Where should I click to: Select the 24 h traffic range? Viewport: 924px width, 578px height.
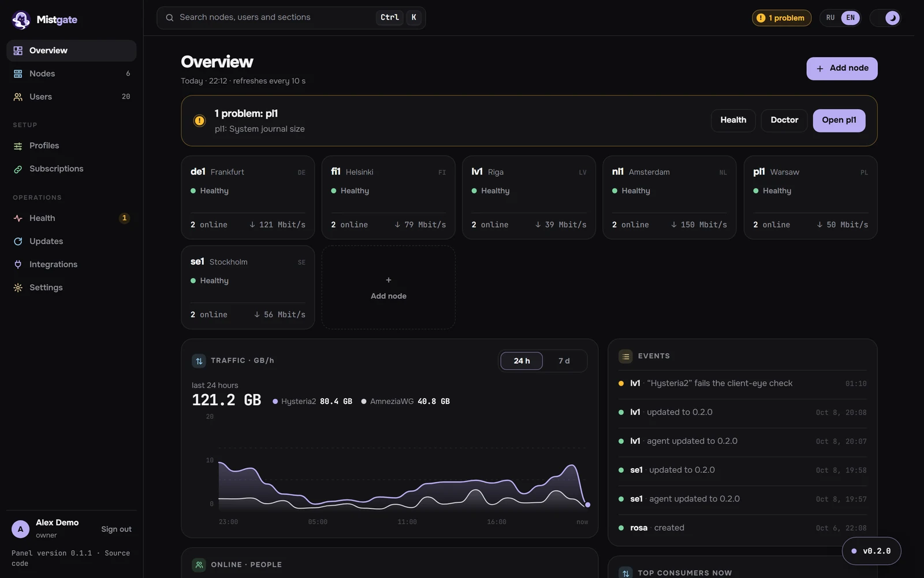[x=521, y=361]
